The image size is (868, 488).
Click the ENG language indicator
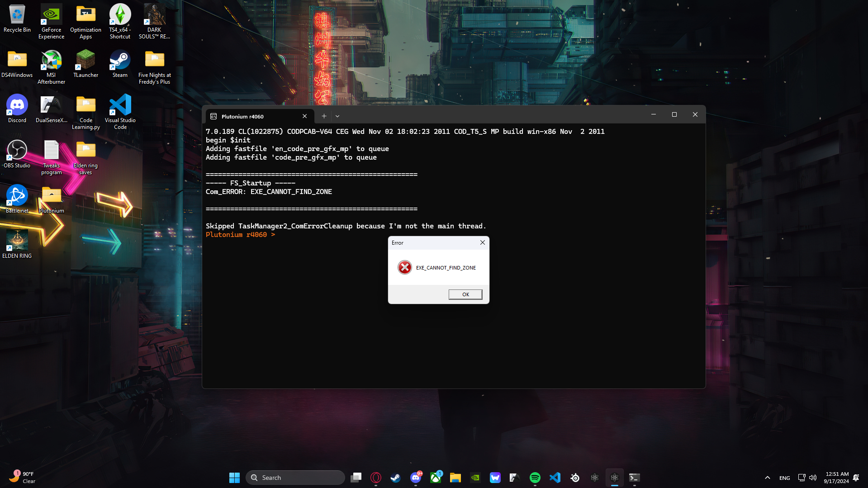[x=785, y=478]
